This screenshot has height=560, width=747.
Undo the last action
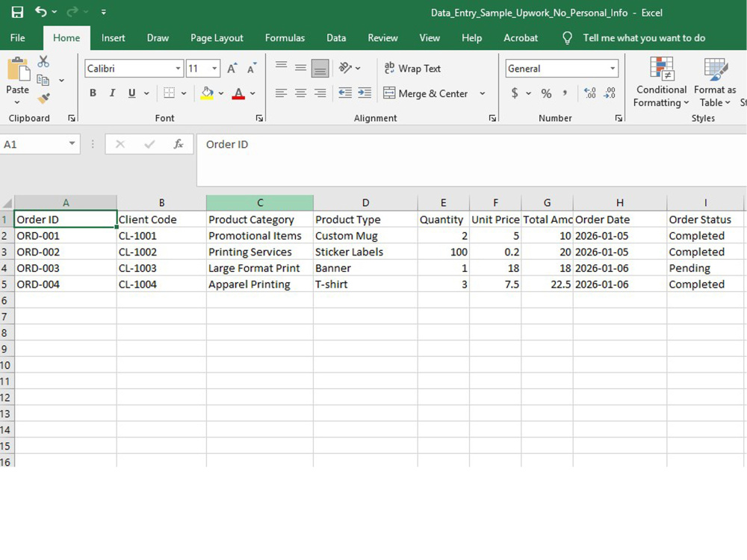(41, 12)
